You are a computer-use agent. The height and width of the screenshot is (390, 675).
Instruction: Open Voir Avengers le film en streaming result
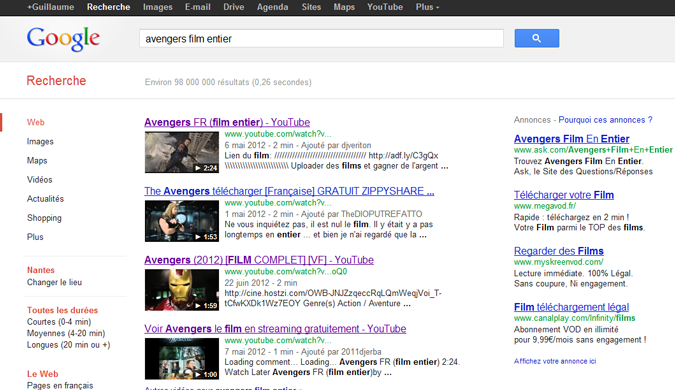coord(275,329)
